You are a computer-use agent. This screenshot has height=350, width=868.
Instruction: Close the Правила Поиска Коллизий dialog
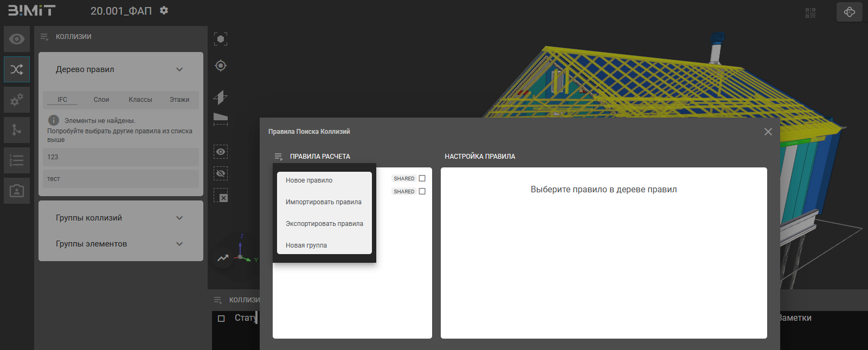[x=768, y=132]
